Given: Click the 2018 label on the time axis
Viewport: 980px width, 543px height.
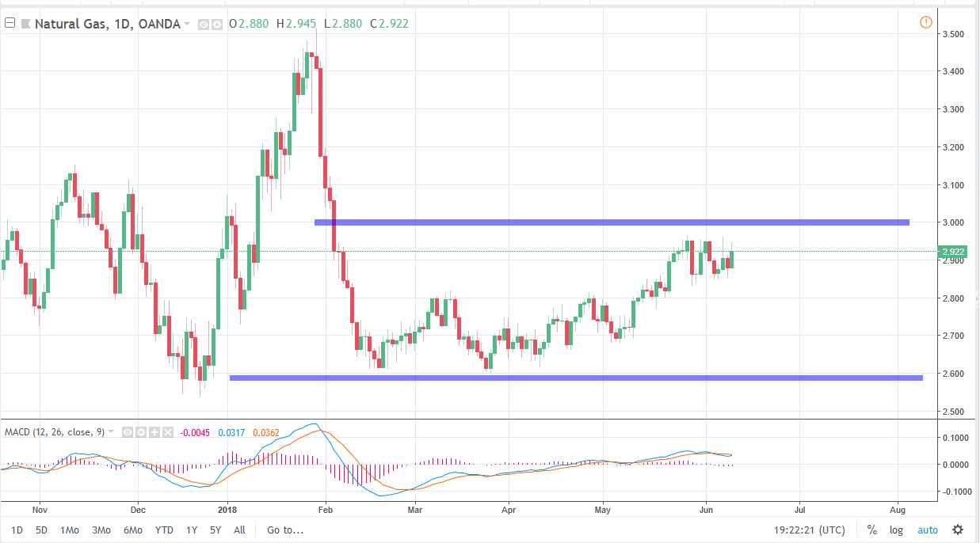Looking at the screenshot, I should tap(227, 509).
